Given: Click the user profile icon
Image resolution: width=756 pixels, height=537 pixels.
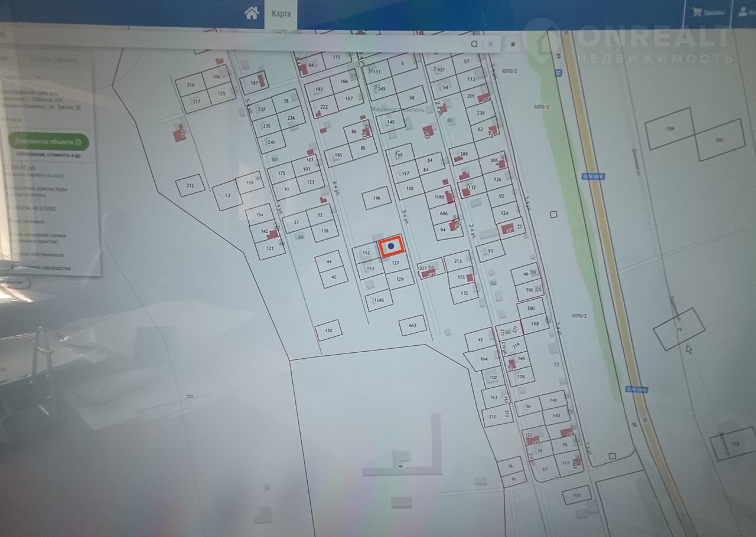Looking at the screenshot, I should coord(743,12).
